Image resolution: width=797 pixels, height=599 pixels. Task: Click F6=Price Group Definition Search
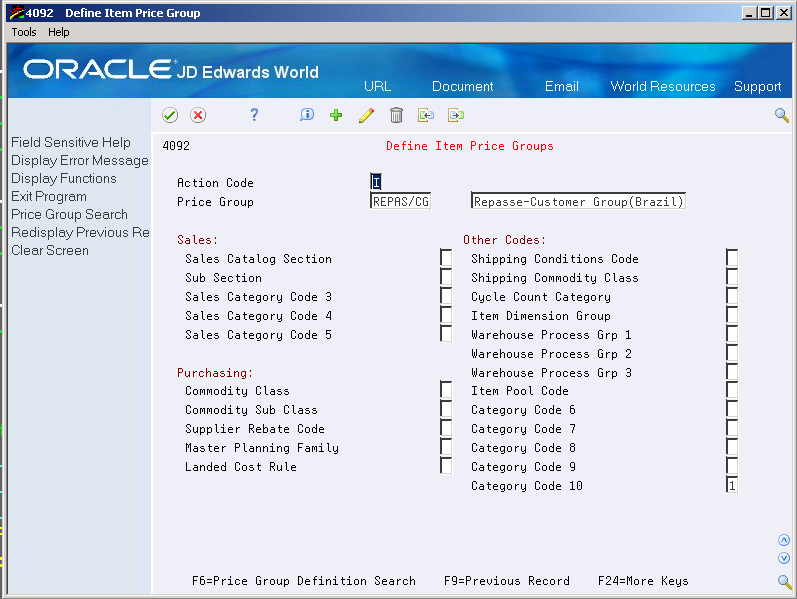(x=303, y=581)
